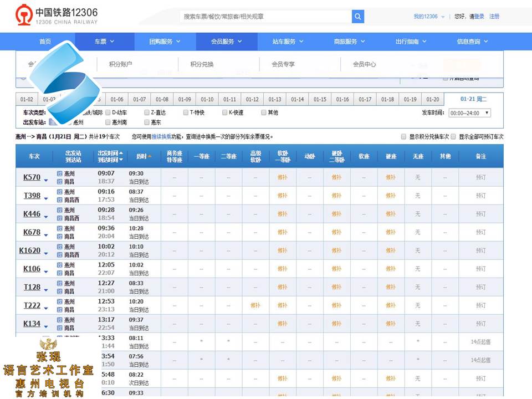Tick the 显示积分兑换车次 checkbox

tap(403, 137)
